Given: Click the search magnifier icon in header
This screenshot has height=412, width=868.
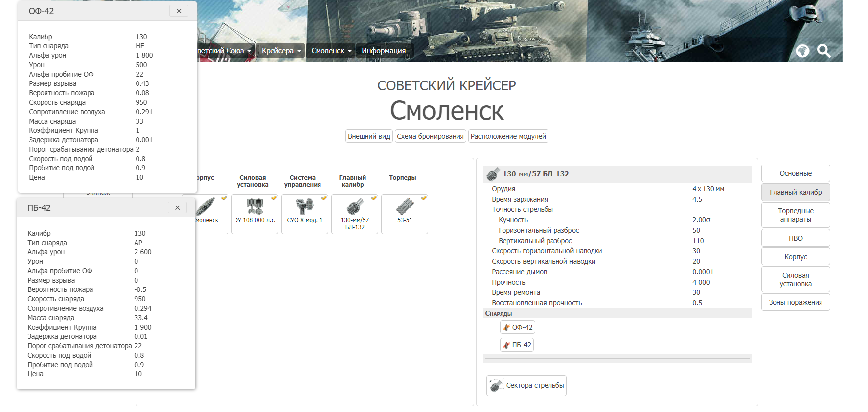Looking at the screenshot, I should 823,51.
